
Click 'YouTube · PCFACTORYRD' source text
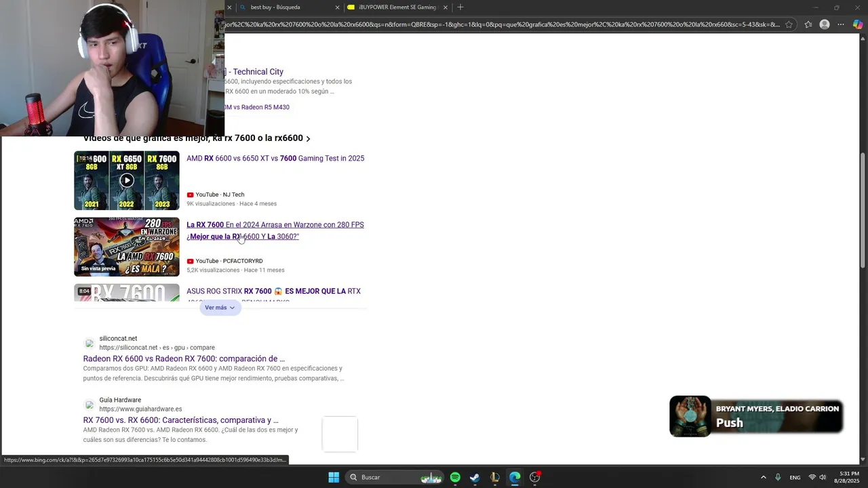pyautogui.click(x=229, y=261)
